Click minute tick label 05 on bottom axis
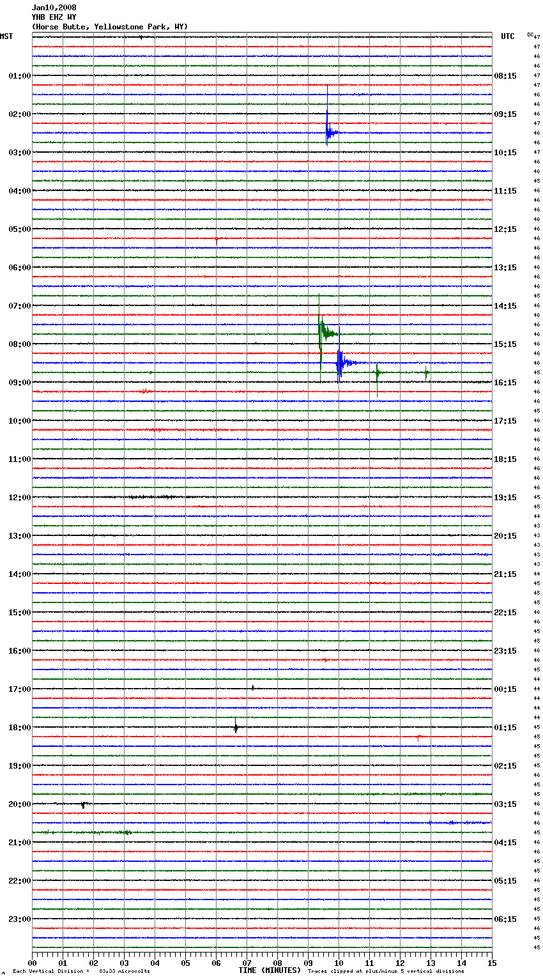543x980 pixels. (185, 963)
